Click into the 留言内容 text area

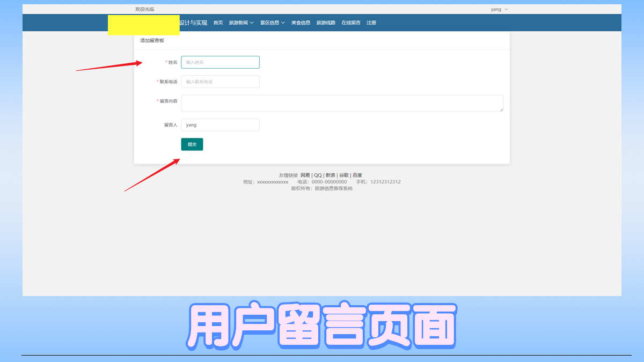[342, 103]
